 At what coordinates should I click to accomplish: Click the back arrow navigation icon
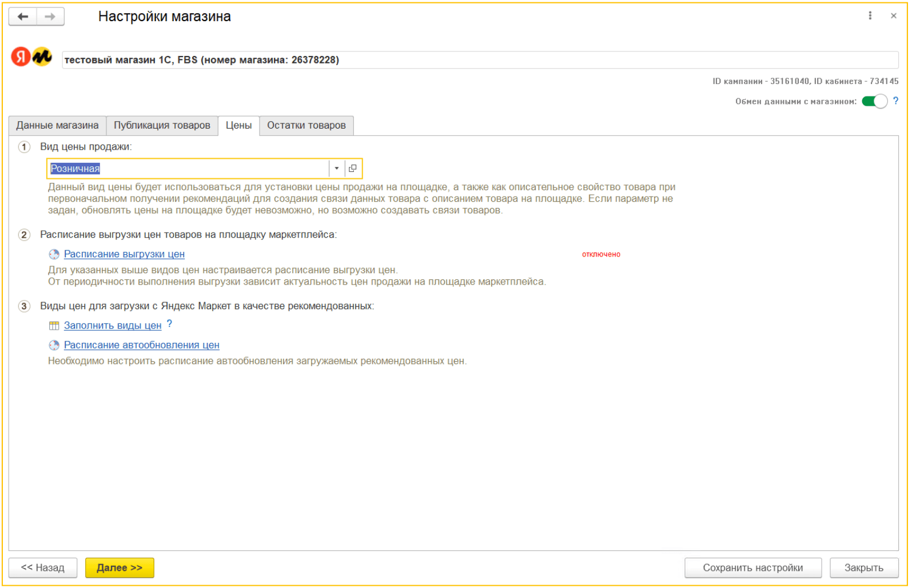[x=23, y=17]
